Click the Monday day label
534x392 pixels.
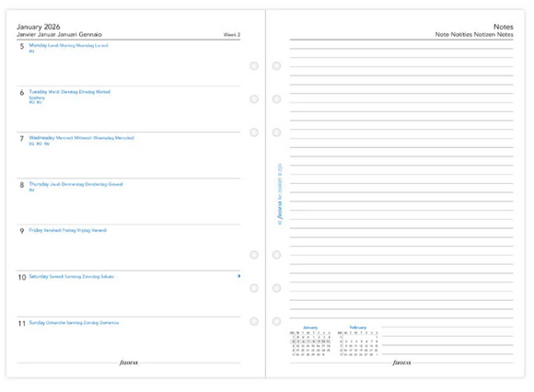pos(68,45)
